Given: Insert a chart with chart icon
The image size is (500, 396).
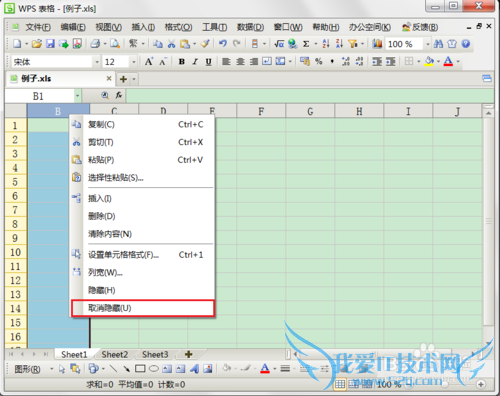Looking at the screenshot, I should [377, 44].
